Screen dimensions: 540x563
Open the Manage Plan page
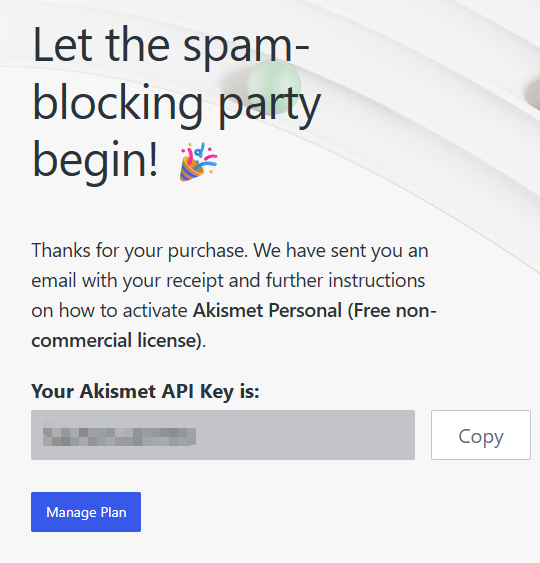tap(86, 512)
